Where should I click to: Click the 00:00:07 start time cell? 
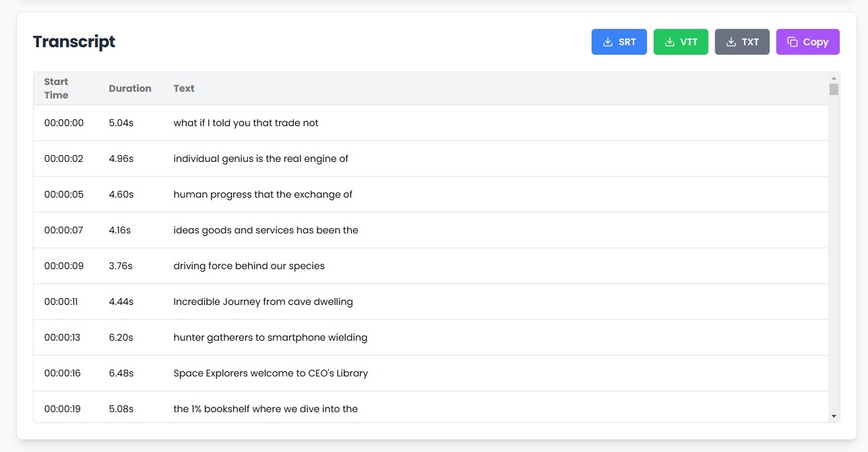click(x=64, y=230)
